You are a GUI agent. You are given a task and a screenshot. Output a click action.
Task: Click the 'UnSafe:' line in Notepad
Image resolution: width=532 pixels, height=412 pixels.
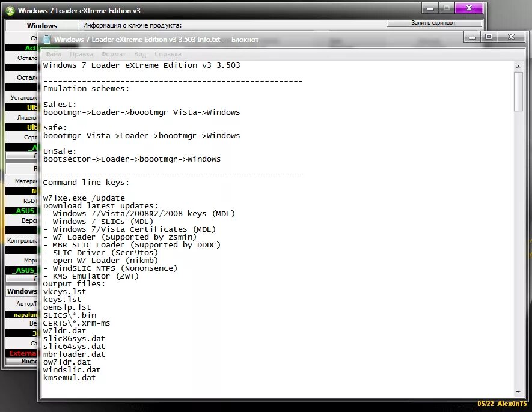[x=60, y=151]
